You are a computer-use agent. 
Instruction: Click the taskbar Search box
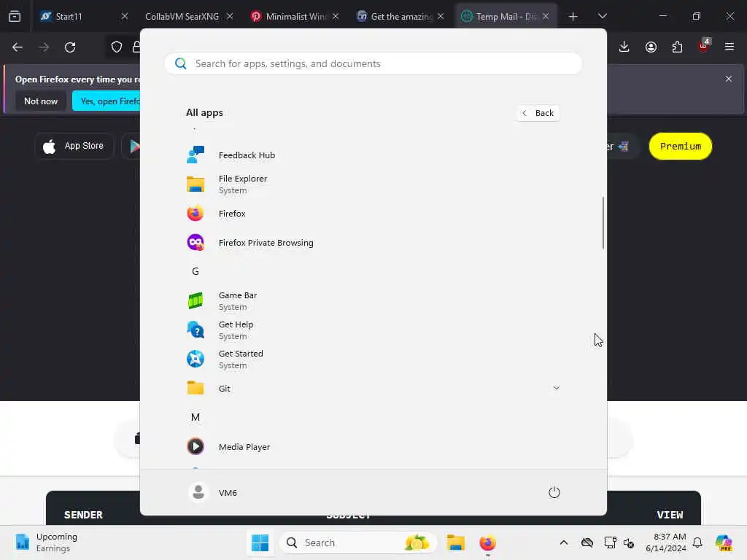357,542
